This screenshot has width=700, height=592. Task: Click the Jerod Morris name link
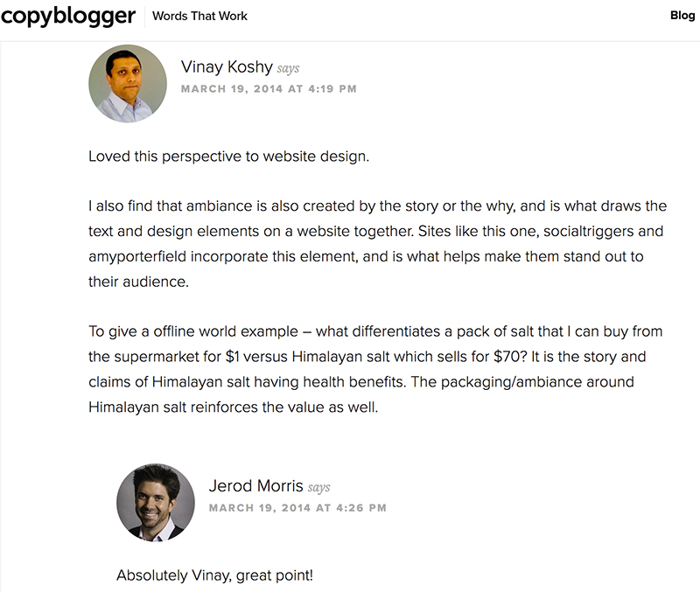coord(256,485)
